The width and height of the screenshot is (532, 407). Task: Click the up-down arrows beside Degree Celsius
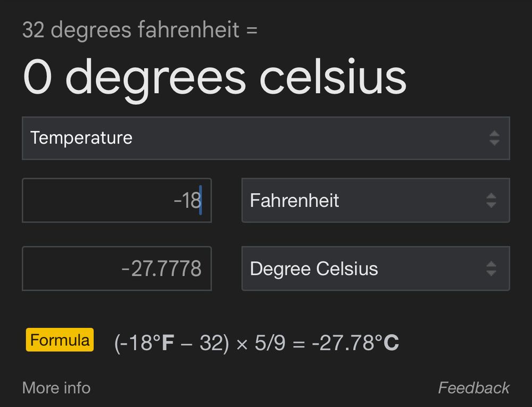tap(491, 269)
